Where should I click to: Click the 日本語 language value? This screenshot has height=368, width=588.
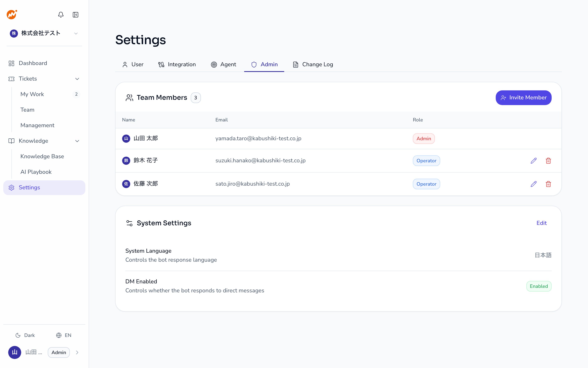click(x=543, y=255)
